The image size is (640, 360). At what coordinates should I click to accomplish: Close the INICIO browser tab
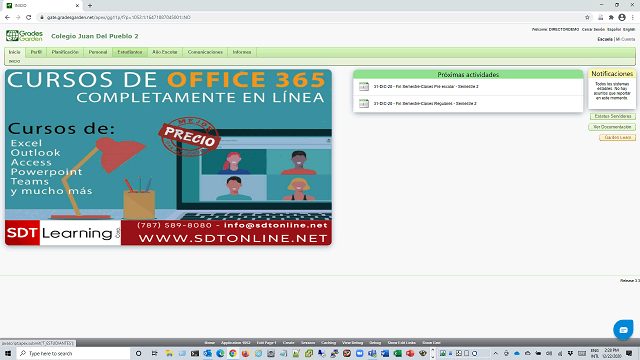[77, 6]
